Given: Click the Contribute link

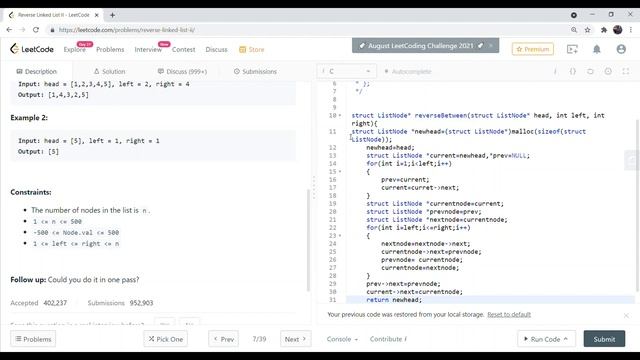Looking at the screenshot, I should (x=388, y=339).
